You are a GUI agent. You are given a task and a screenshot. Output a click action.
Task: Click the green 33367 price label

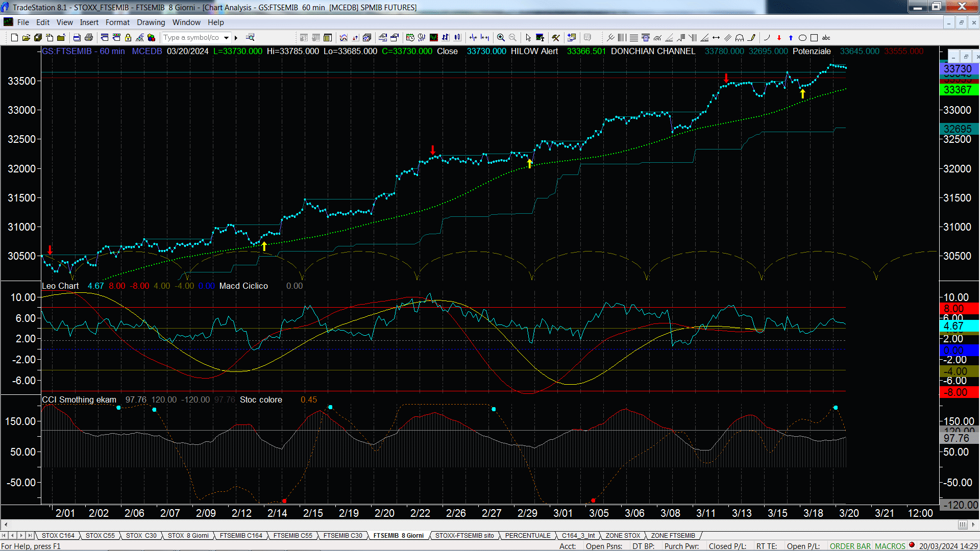coord(958,90)
